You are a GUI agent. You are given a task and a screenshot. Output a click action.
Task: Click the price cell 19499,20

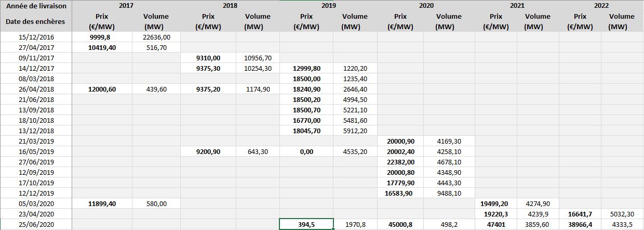point(496,203)
